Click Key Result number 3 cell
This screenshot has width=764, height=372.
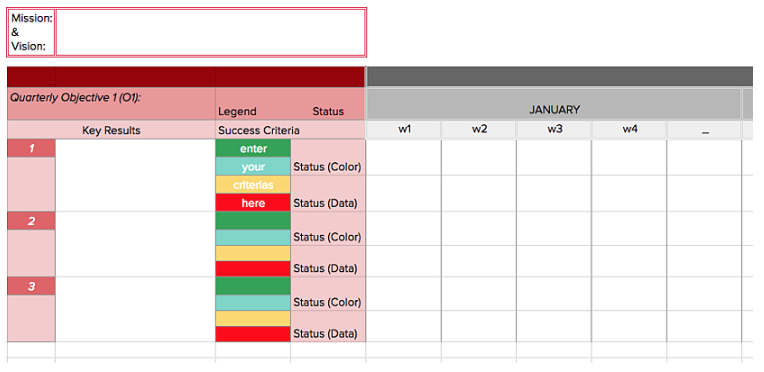[x=31, y=286]
